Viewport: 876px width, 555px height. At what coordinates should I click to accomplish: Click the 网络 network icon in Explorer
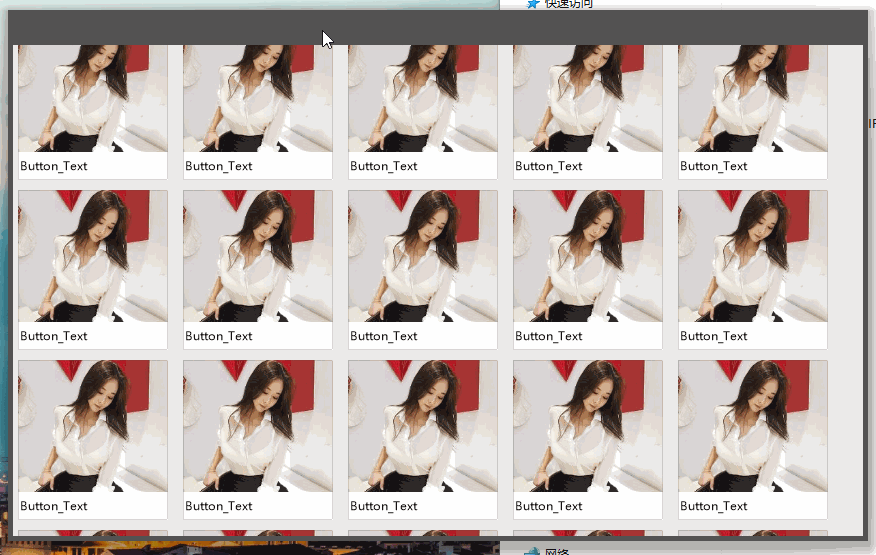531,551
